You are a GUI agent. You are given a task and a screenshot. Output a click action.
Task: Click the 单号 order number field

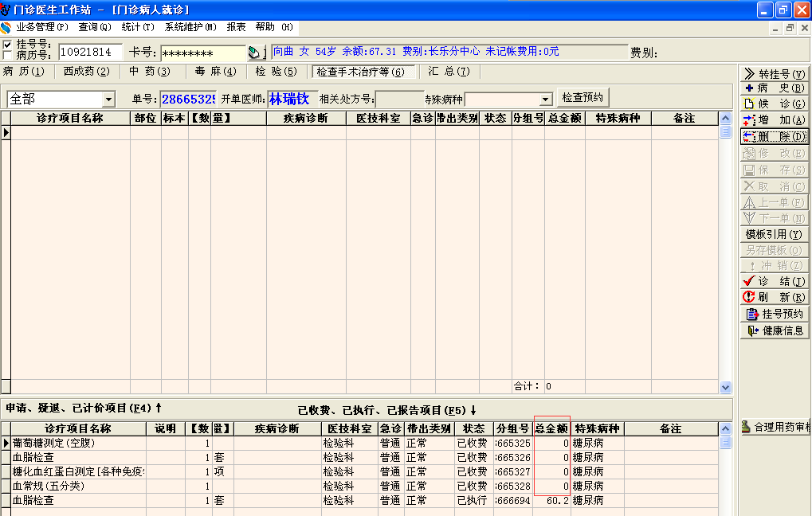[188, 99]
